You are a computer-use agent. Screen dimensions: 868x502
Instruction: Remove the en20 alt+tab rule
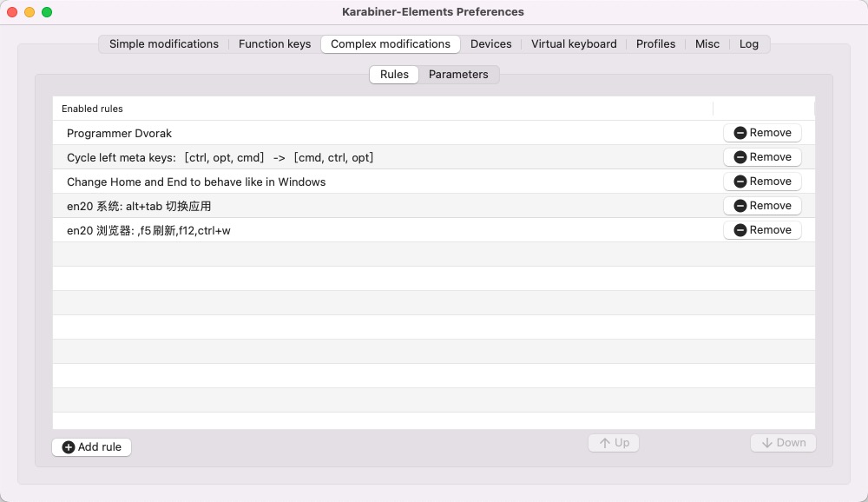[762, 206]
